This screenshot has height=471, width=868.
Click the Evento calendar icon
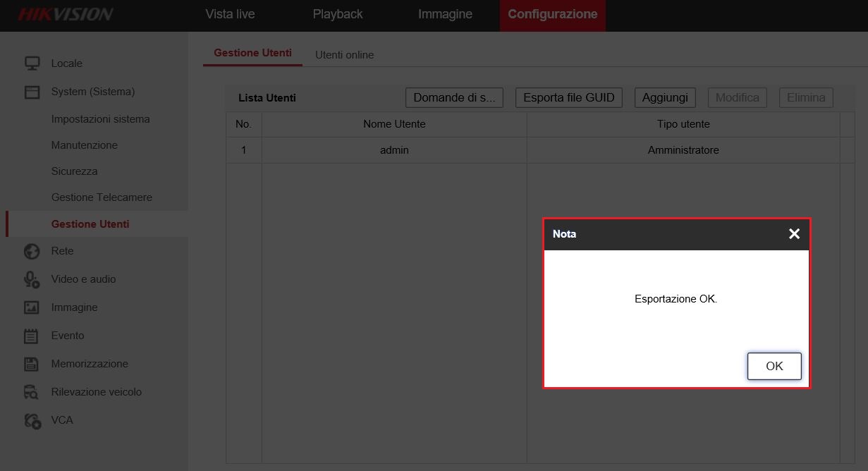[x=32, y=336]
